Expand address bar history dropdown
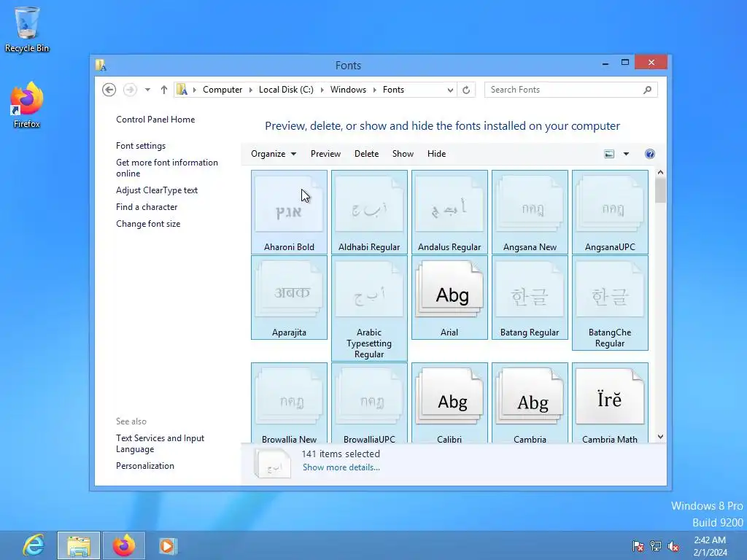The image size is (747, 560). coord(449,90)
